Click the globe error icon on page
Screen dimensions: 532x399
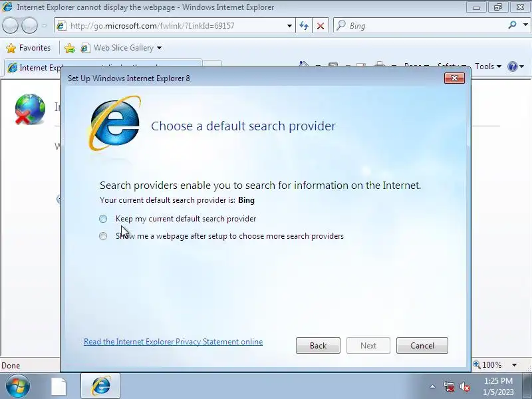[30, 109]
